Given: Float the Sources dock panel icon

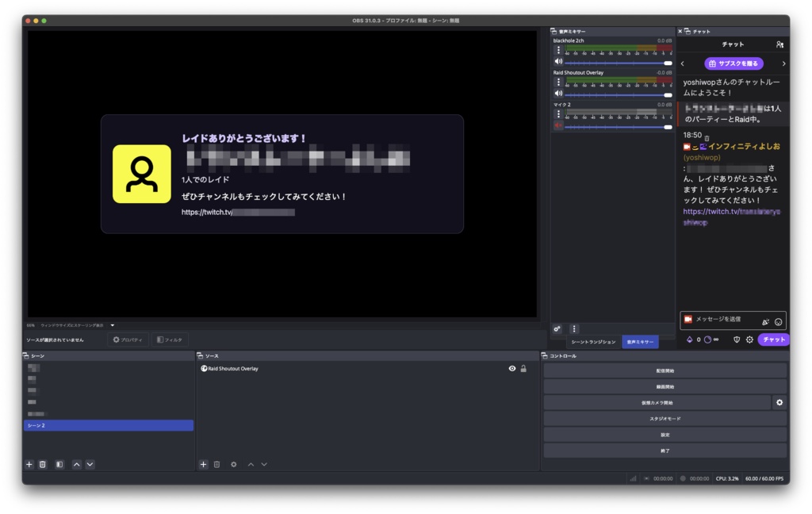Looking at the screenshot, I should (x=200, y=356).
